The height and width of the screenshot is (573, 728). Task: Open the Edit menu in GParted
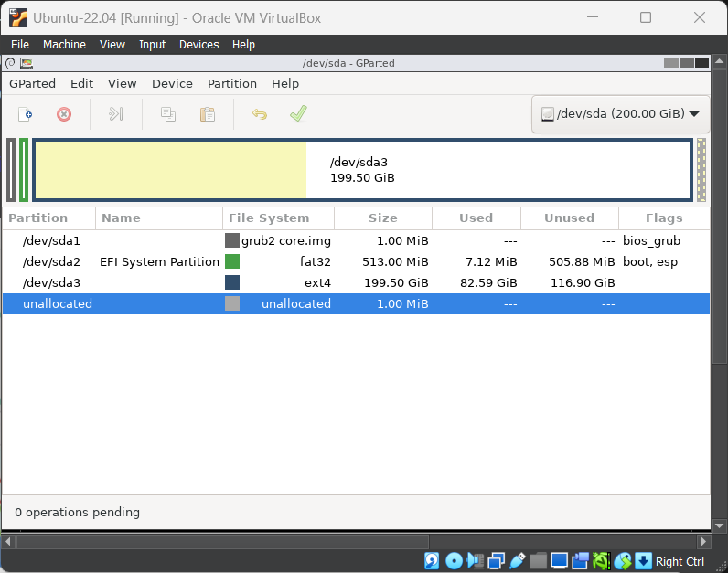81,83
